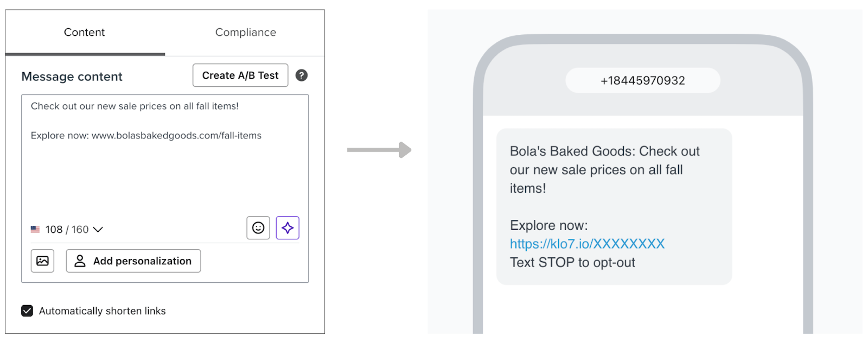Viewport: 868px width, 342px height.
Task: Launch the AI writing assistant
Action: [x=288, y=228]
